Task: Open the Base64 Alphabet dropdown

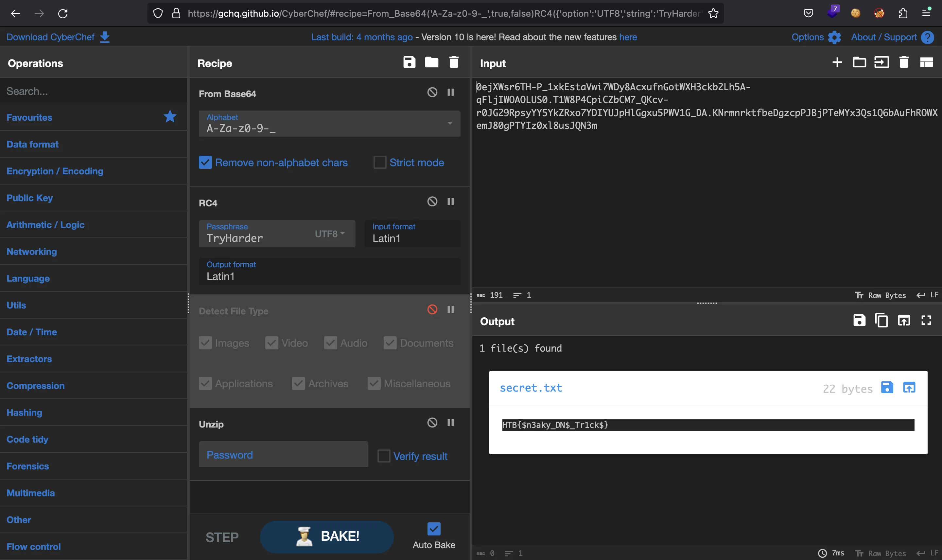Action: pos(329,124)
